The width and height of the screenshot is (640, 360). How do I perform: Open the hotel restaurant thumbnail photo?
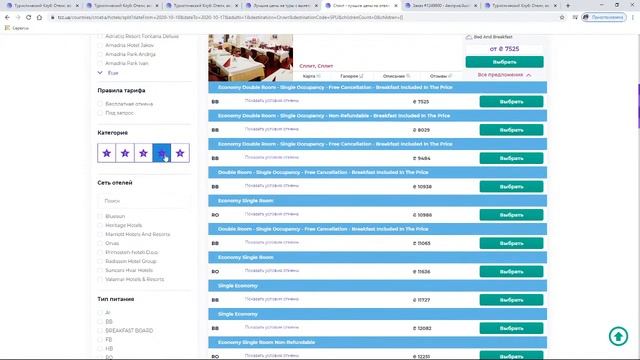251,58
